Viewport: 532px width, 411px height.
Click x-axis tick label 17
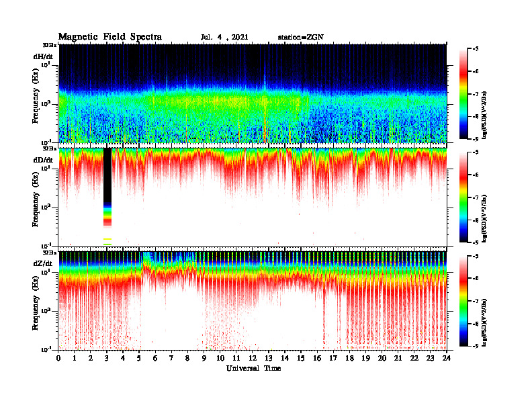[333, 359]
